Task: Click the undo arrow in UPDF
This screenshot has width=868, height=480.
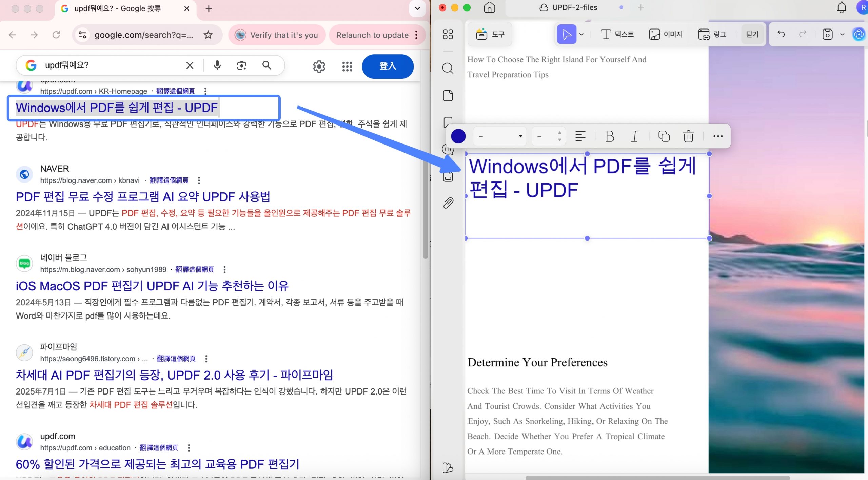Action: click(x=781, y=34)
